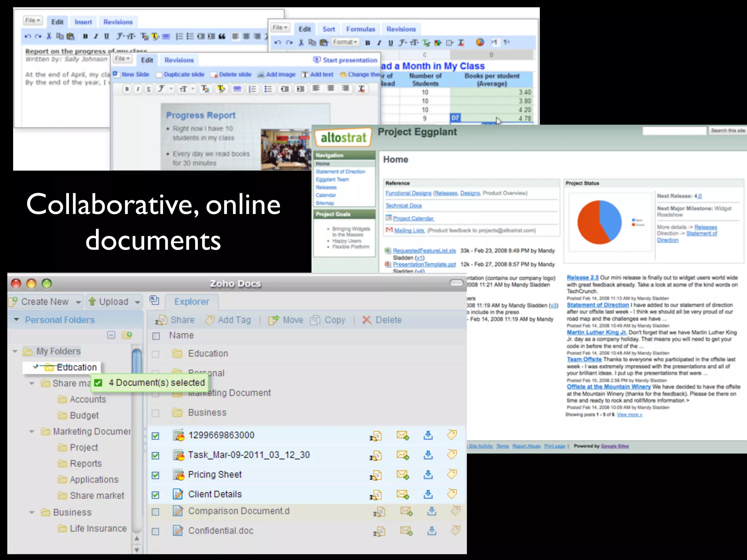
Task: Click the new folder icon in Personal Folders
Action: [127, 335]
